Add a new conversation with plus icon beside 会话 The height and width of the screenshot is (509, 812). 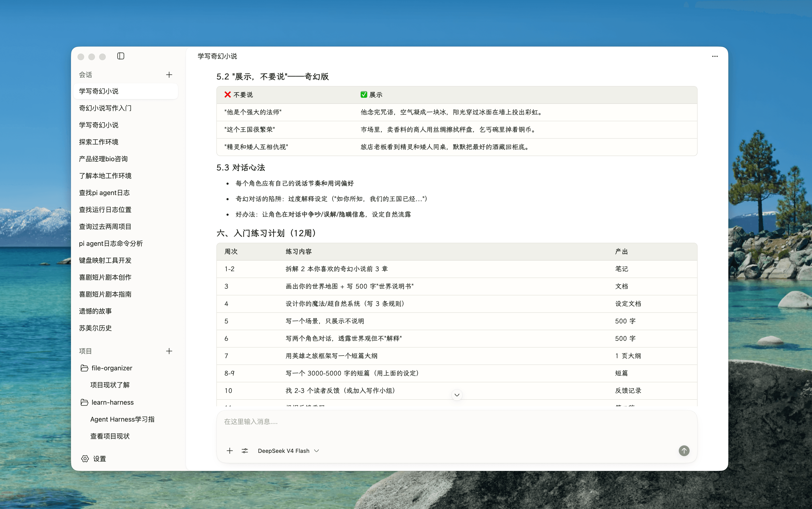click(x=169, y=75)
